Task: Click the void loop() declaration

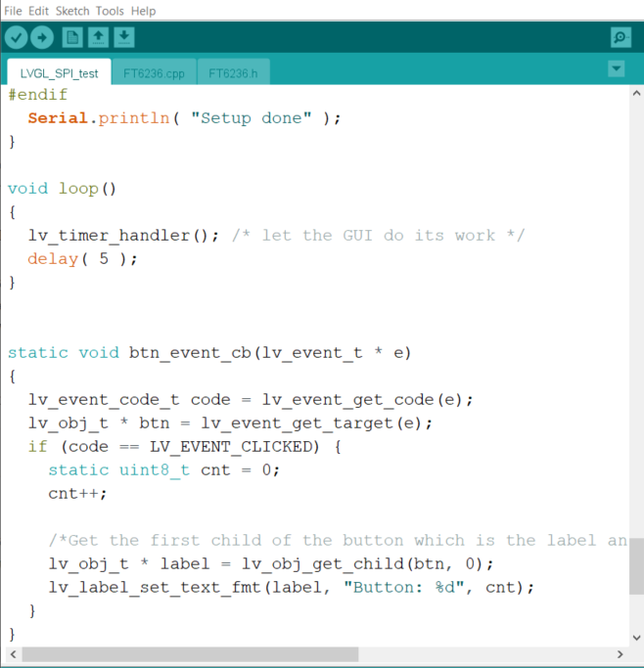Action: tap(62, 189)
